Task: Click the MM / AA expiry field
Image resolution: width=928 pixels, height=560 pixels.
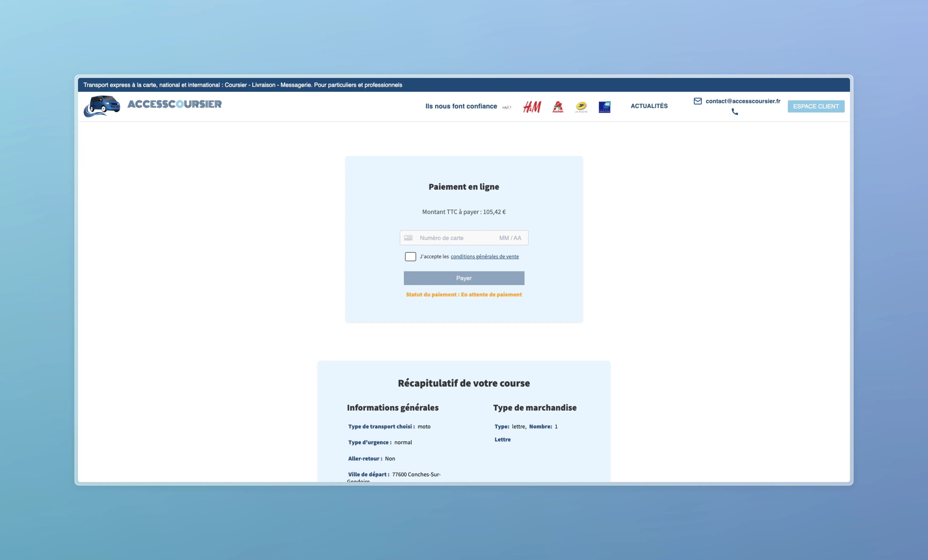Action: (510, 238)
